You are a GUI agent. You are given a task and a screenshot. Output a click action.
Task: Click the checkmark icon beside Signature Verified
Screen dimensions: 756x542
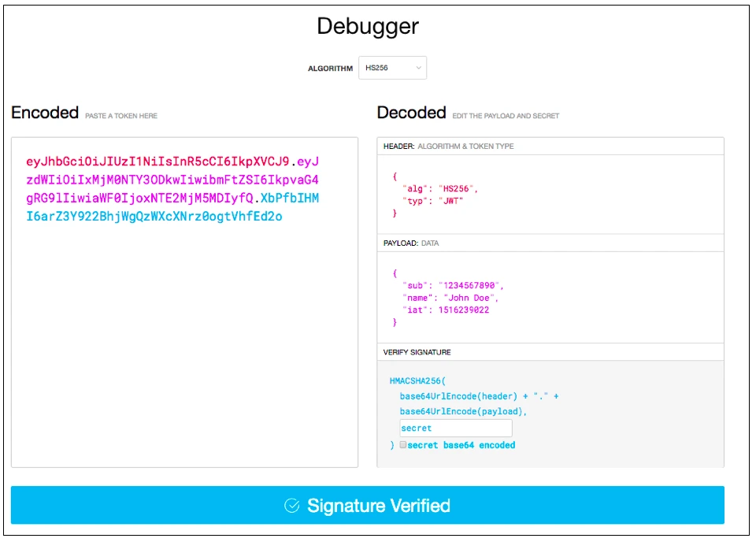tap(291, 505)
